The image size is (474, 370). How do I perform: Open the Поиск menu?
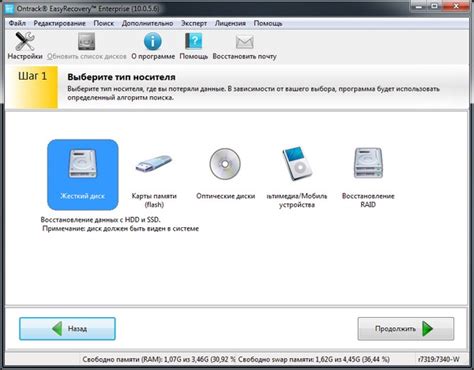(103, 23)
